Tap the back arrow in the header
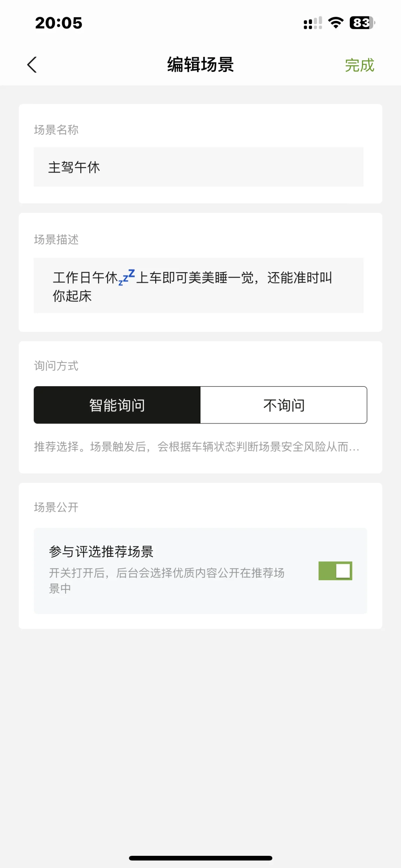401x868 pixels. tap(32, 65)
